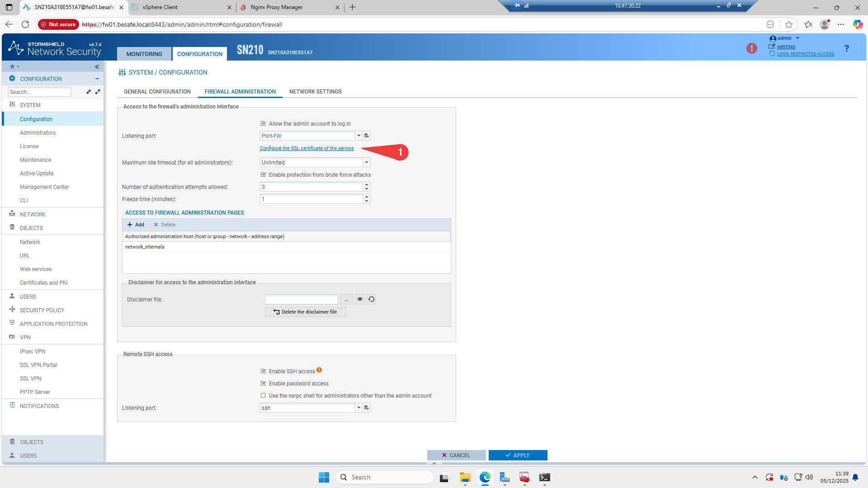Click the sidebar Search field
The height and width of the screenshot is (488, 868).
pos(39,92)
